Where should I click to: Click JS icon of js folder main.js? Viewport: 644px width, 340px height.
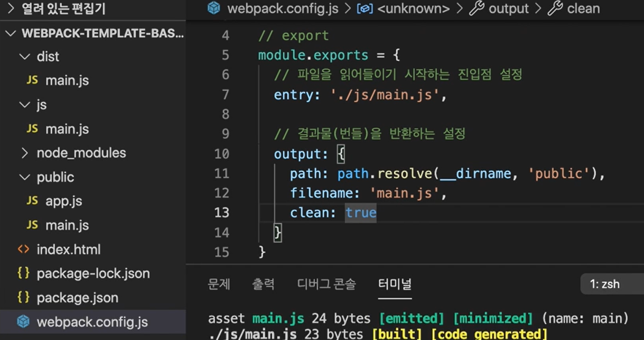[32, 128]
